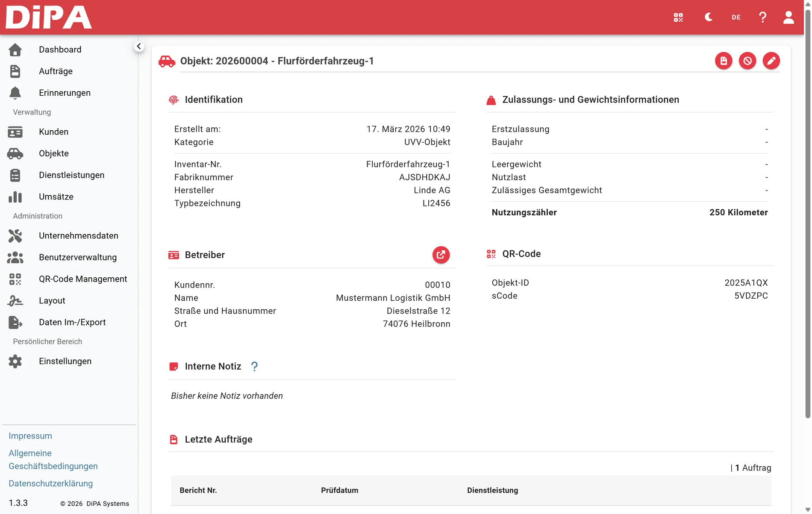
Task: Click the Dienstleistungen clipboard icon
Action: click(x=15, y=175)
